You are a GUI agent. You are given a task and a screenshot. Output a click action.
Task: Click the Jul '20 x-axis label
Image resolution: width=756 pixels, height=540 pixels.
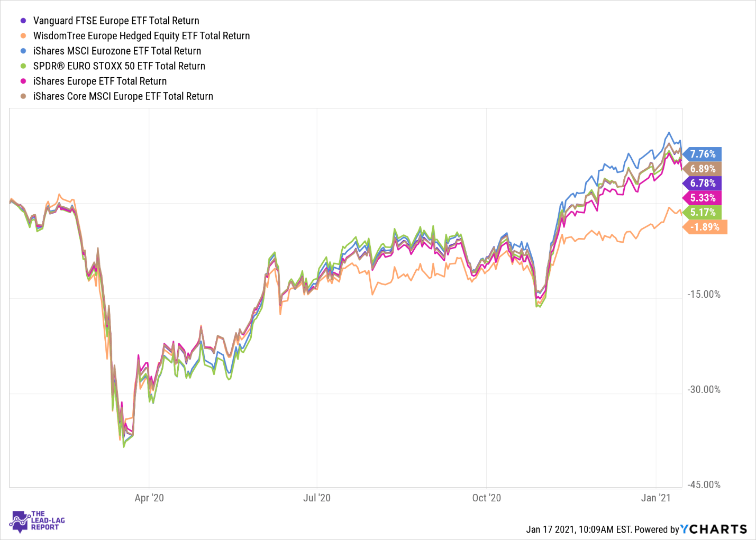coord(317,498)
